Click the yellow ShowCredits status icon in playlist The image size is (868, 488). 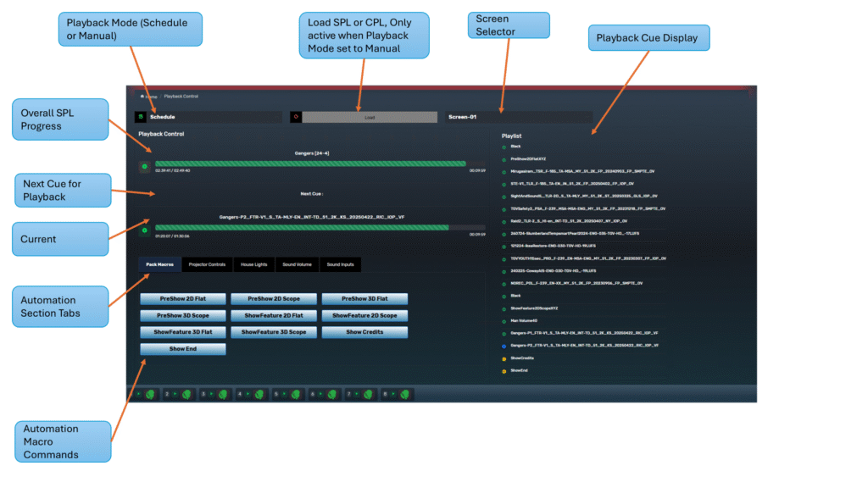[x=504, y=358]
